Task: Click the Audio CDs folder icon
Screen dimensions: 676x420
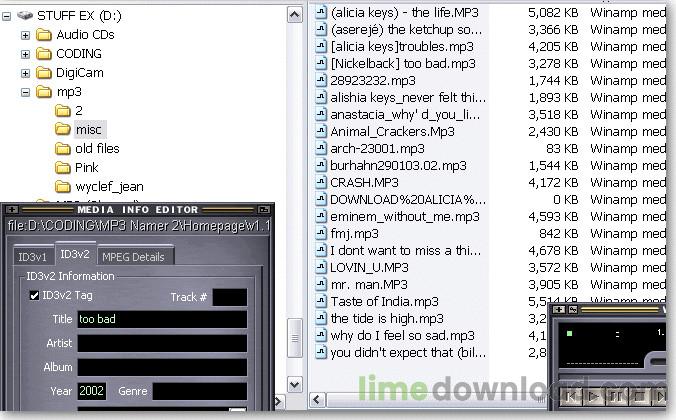Action: pyautogui.click(x=44, y=34)
